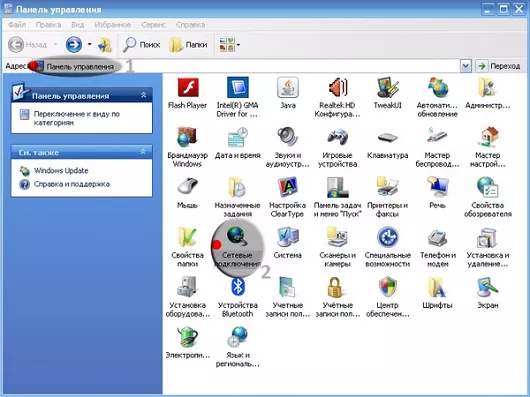Open the Справка menu
The width and height of the screenshot is (530, 397).
pyautogui.click(x=190, y=25)
